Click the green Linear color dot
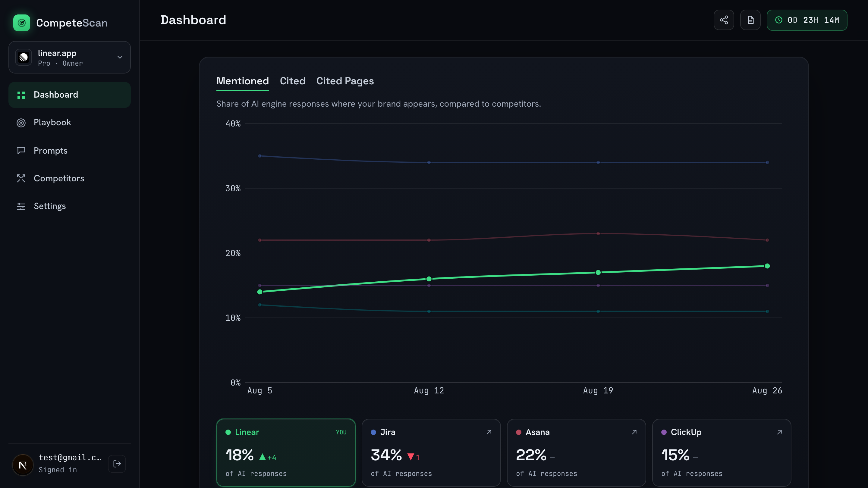Image resolution: width=868 pixels, height=488 pixels. coord(228,433)
